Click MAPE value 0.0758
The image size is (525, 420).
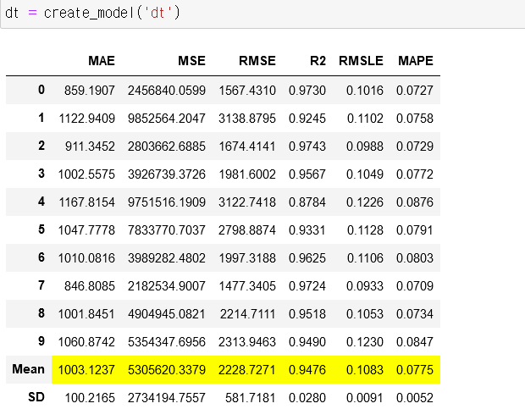(415, 119)
